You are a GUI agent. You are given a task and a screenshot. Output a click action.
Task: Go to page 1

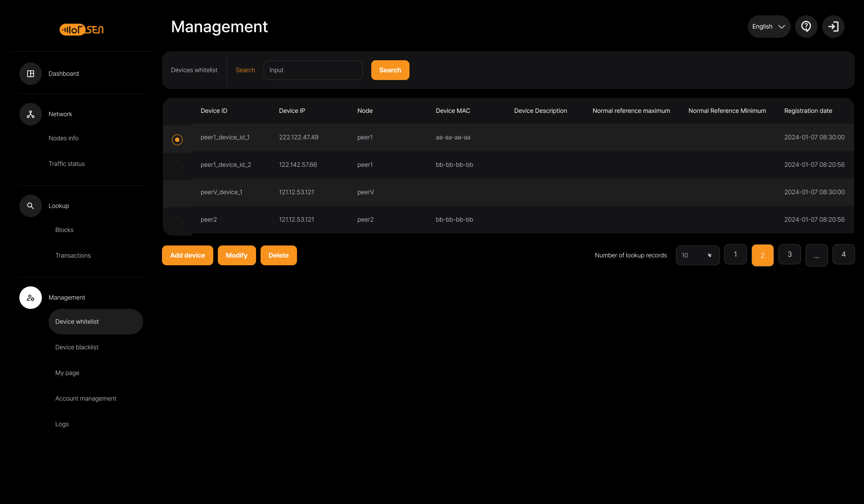coord(736,254)
